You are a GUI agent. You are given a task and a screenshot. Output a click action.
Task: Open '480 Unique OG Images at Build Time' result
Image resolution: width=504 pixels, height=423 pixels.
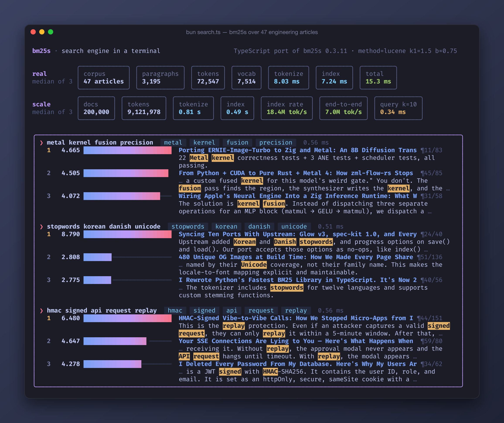tap(296, 257)
